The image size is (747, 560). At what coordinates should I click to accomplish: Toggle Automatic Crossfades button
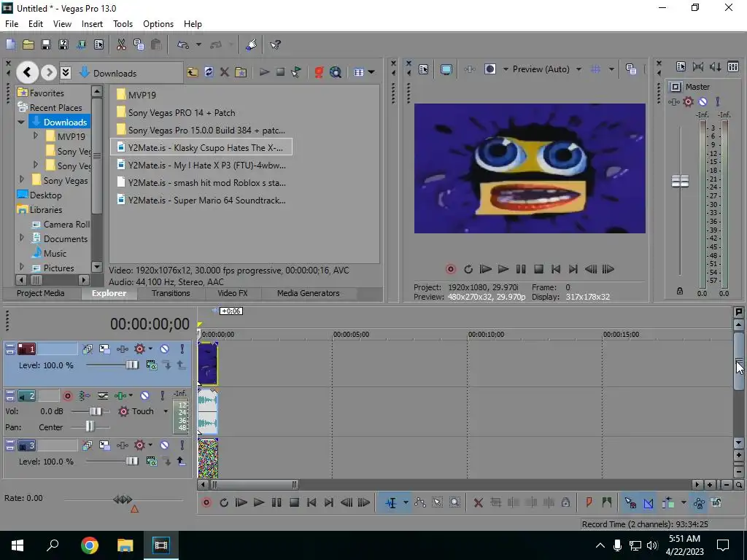tap(649, 502)
